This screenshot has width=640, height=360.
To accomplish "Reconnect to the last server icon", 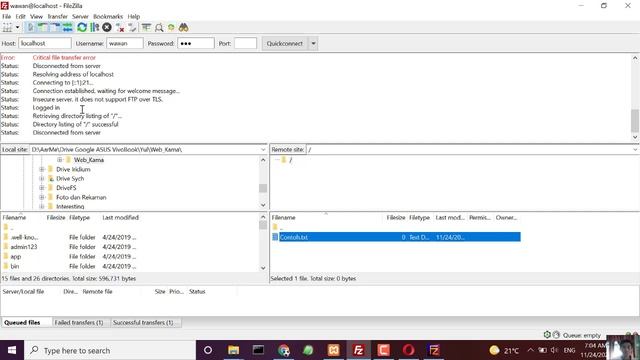I will click(x=132, y=27).
